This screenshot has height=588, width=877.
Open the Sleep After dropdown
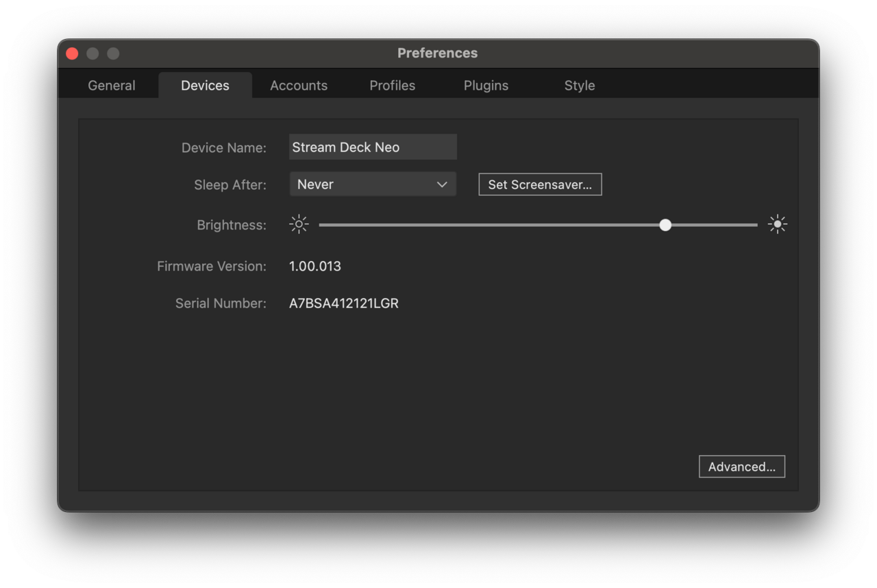coord(373,184)
